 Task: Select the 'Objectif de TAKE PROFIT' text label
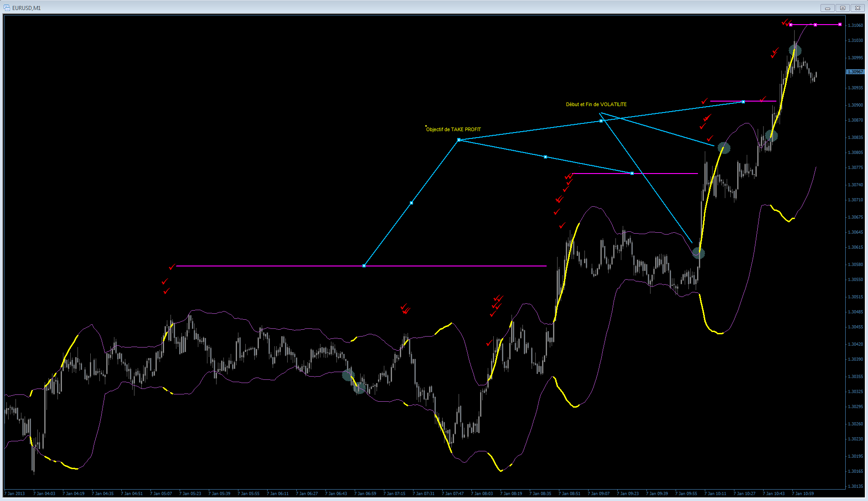tap(454, 130)
